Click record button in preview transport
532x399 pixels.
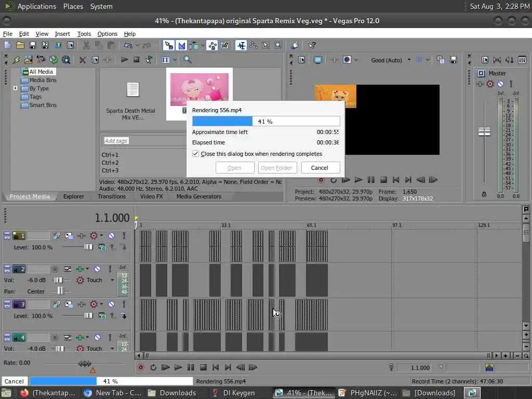click(x=321, y=180)
